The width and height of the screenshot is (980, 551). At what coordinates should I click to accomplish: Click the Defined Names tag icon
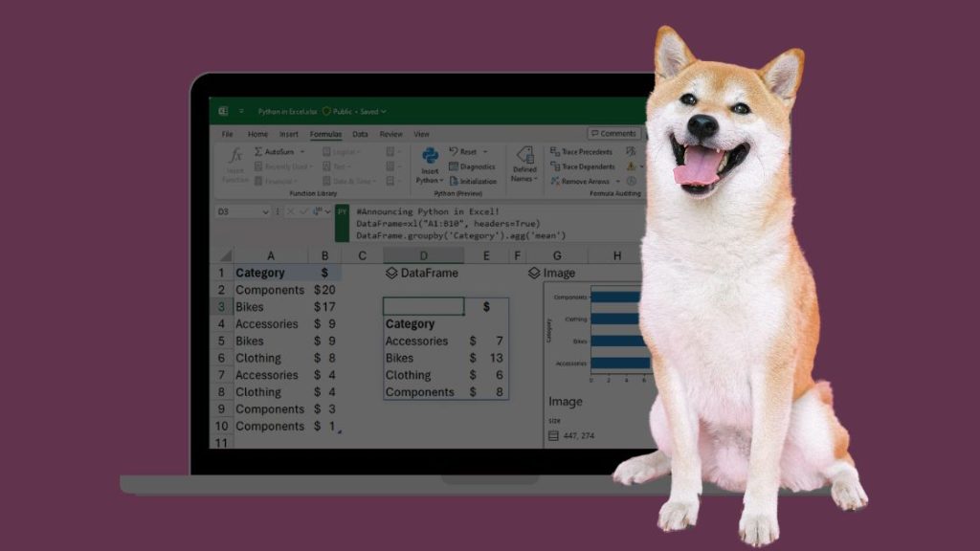coord(524,154)
